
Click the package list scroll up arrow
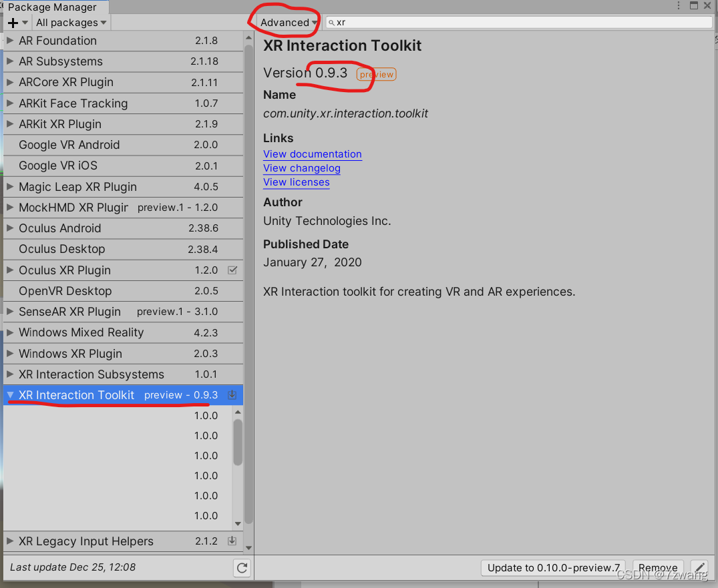[248, 37]
